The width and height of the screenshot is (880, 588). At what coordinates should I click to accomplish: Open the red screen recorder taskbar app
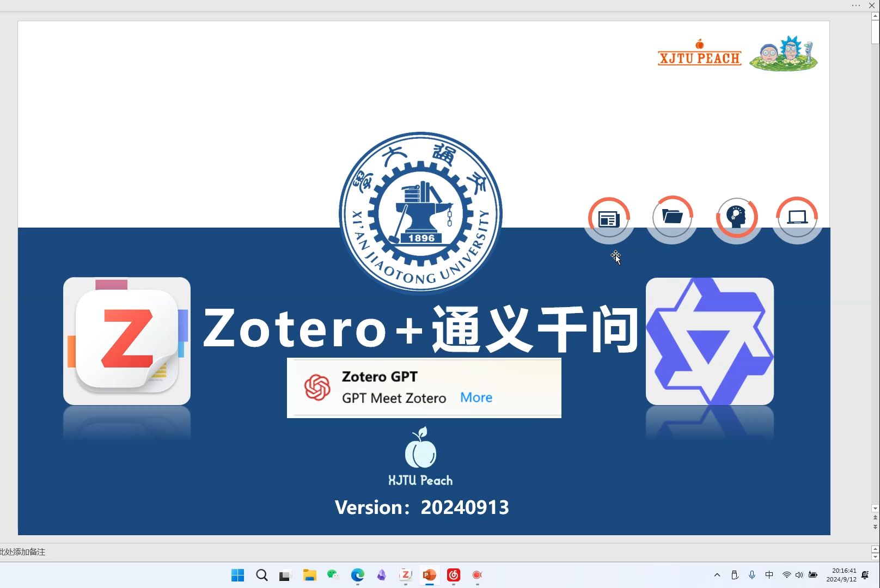(x=478, y=575)
